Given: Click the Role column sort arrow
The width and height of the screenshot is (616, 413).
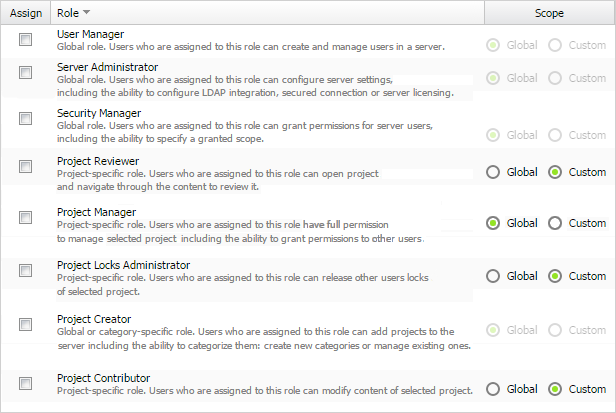Looking at the screenshot, I should tap(87, 13).
